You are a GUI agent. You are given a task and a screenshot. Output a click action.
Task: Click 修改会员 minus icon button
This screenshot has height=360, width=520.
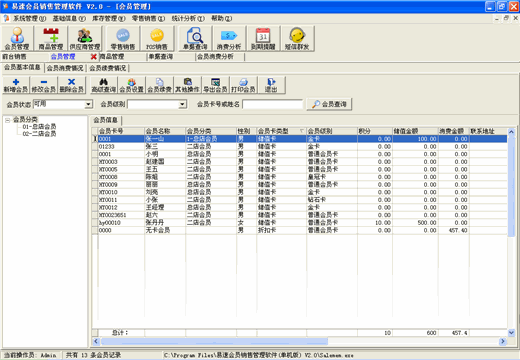(44, 85)
